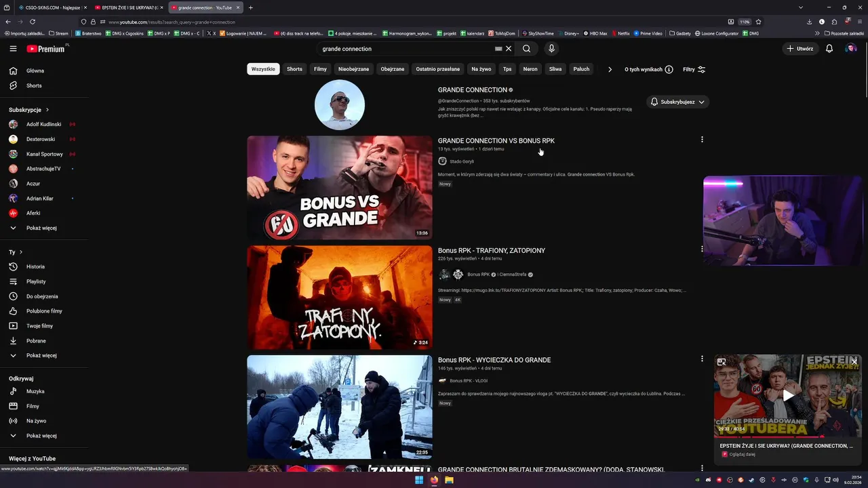Image resolution: width=868 pixels, height=488 pixels.
Task: Click the Utwórz create button
Action: point(800,49)
